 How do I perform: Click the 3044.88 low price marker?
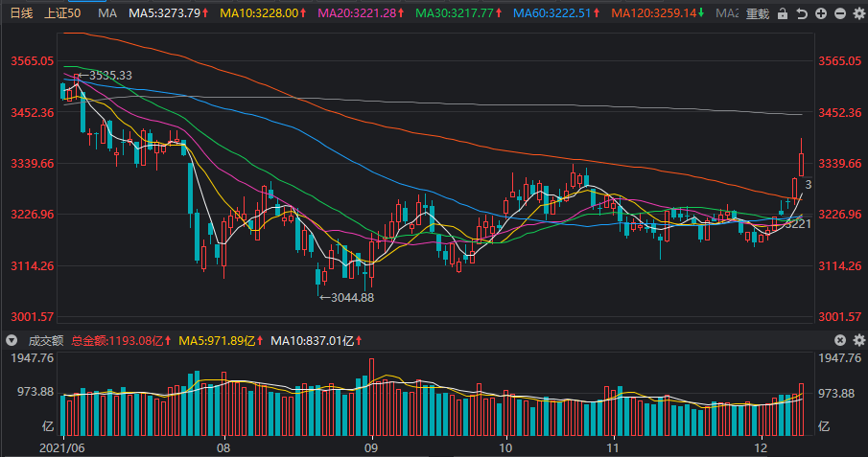(x=350, y=297)
